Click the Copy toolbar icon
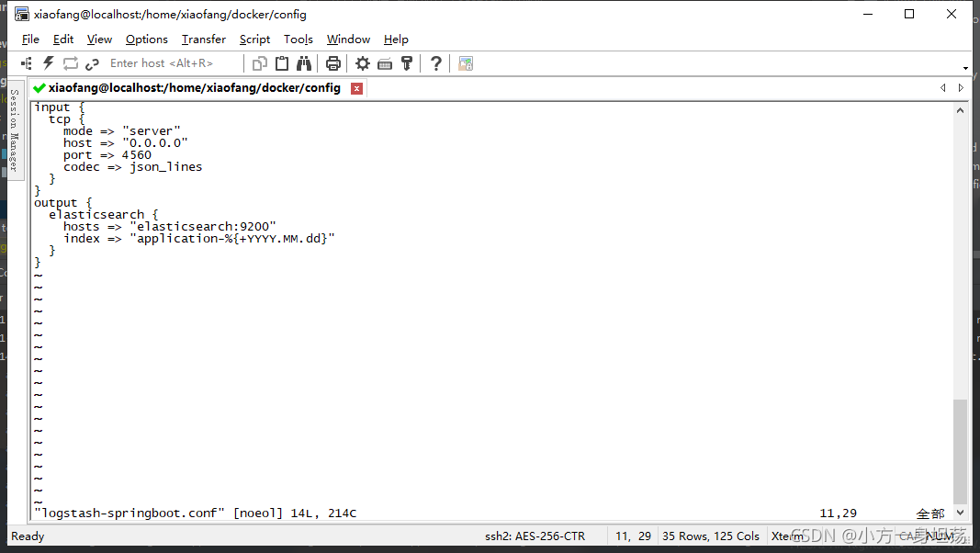Screen dimensions: 980x553 tap(259, 63)
